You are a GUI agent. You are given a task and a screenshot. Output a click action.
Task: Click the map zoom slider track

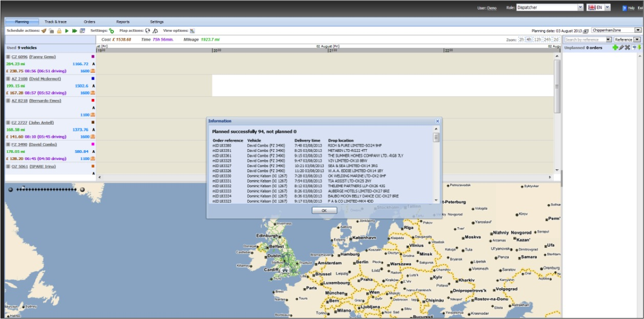click(x=46, y=190)
